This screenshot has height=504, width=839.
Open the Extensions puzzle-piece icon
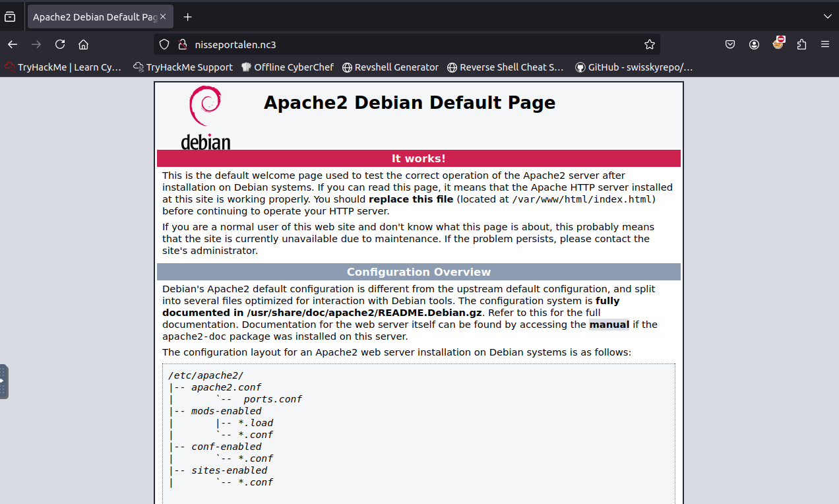click(801, 44)
